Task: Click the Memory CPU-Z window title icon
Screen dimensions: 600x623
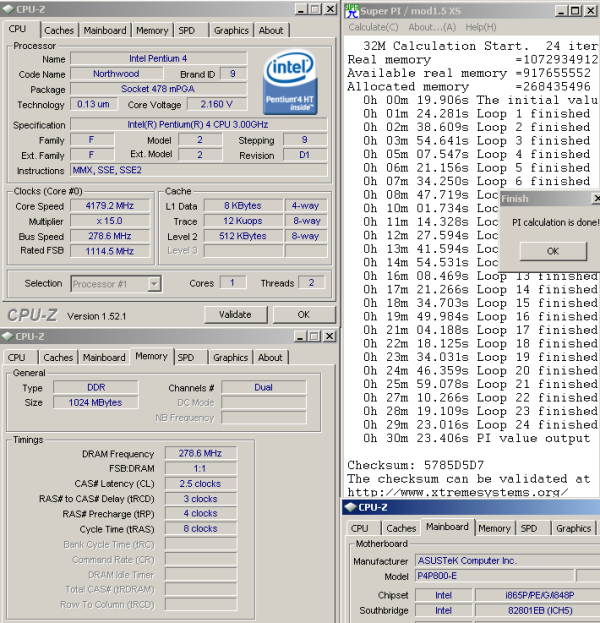Action: coord(8,337)
